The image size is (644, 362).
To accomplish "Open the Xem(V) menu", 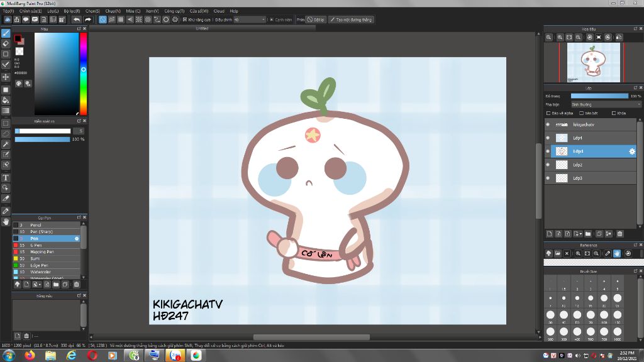I will click(x=152, y=11).
